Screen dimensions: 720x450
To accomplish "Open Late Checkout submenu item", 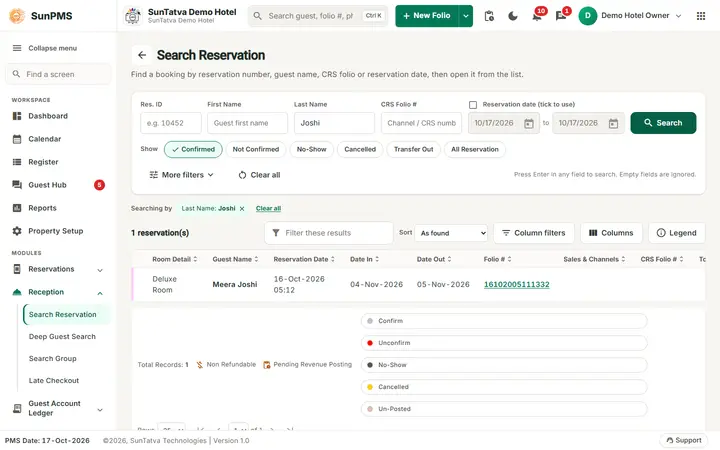I will click(x=54, y=381).
